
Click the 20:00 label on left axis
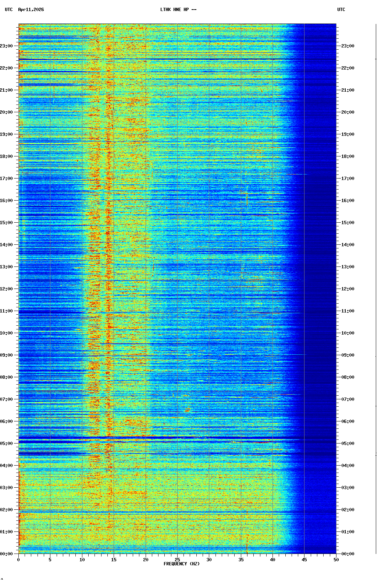click(x=7, y=112)
